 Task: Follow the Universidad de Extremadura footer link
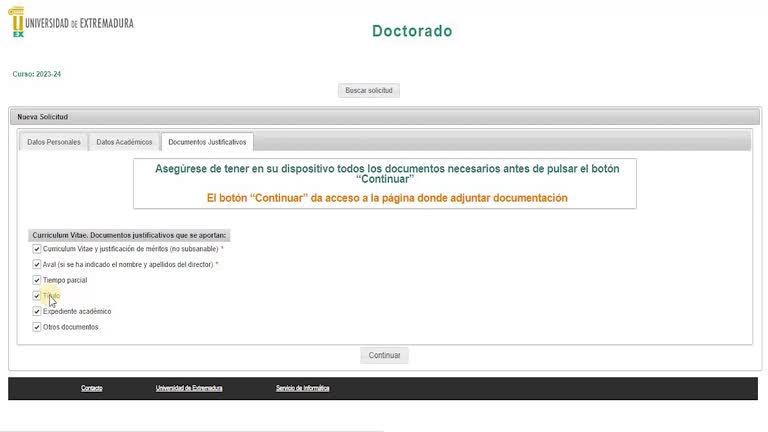pyautogui.click(x=189, y=388)
